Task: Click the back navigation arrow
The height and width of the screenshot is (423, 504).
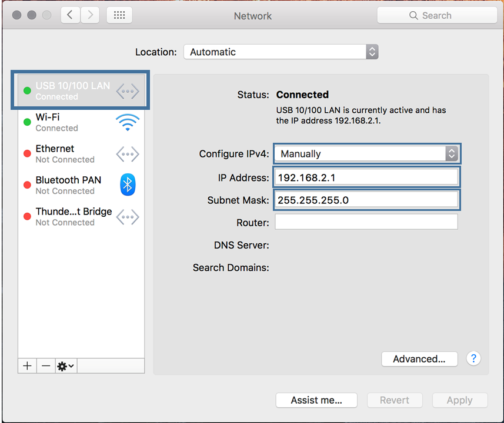Action: pyautogui.click(x=71, y=15)
